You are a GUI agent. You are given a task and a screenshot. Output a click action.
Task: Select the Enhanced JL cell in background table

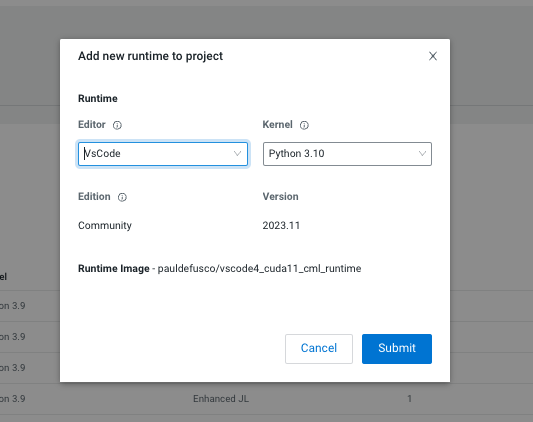[221, 399]
